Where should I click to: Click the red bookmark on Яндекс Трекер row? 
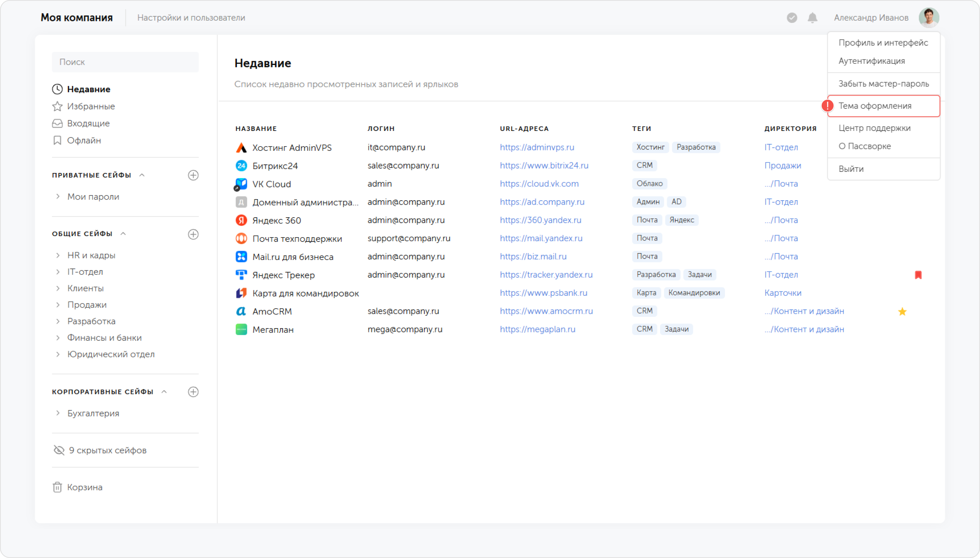tap(918, 275)
